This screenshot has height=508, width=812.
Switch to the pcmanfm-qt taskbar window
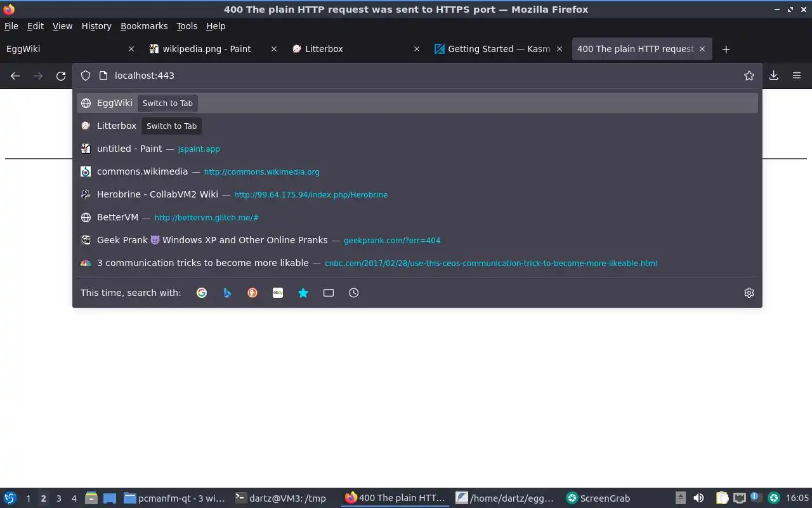[174, 498]
